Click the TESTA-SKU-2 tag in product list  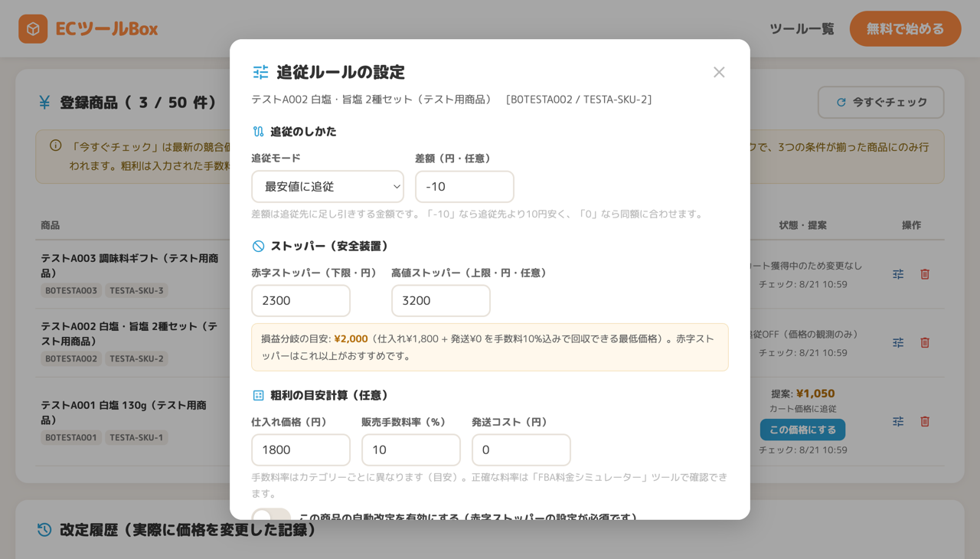136,359
